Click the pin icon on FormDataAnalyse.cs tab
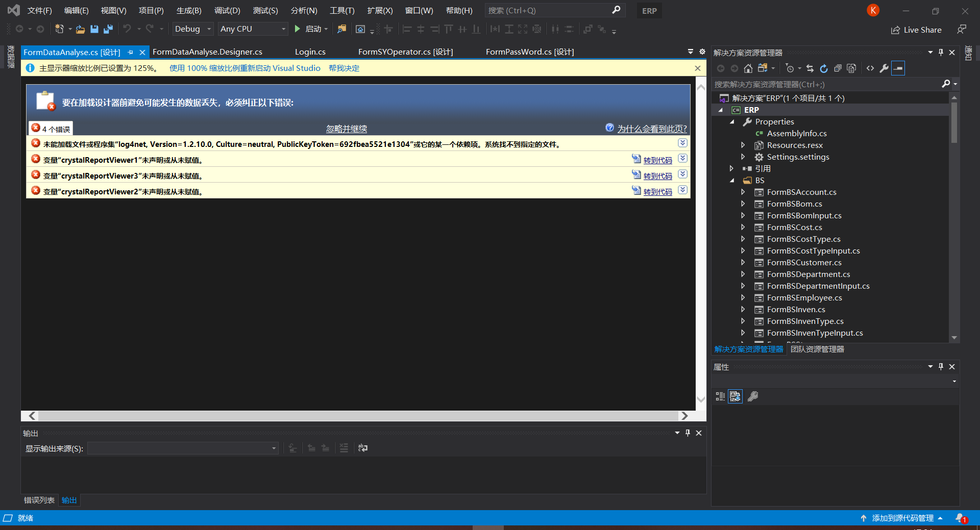 click(130, 52)
